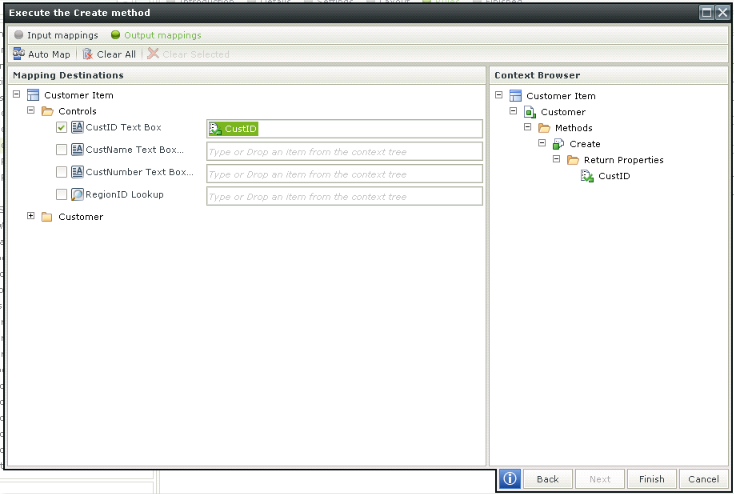Collapse the Customer node in Context Browser
This screenshot has height=494, width=734.
pos(514,111)
